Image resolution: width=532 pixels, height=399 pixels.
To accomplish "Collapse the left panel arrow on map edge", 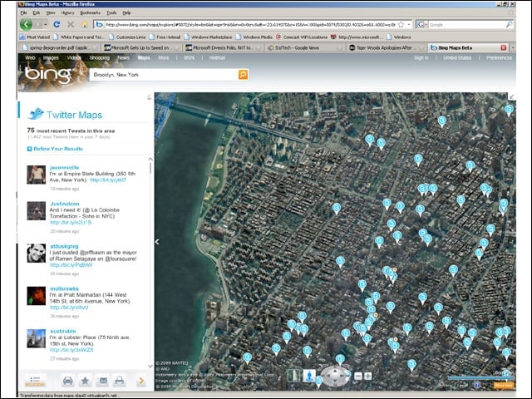I will (x=157, y=242).
